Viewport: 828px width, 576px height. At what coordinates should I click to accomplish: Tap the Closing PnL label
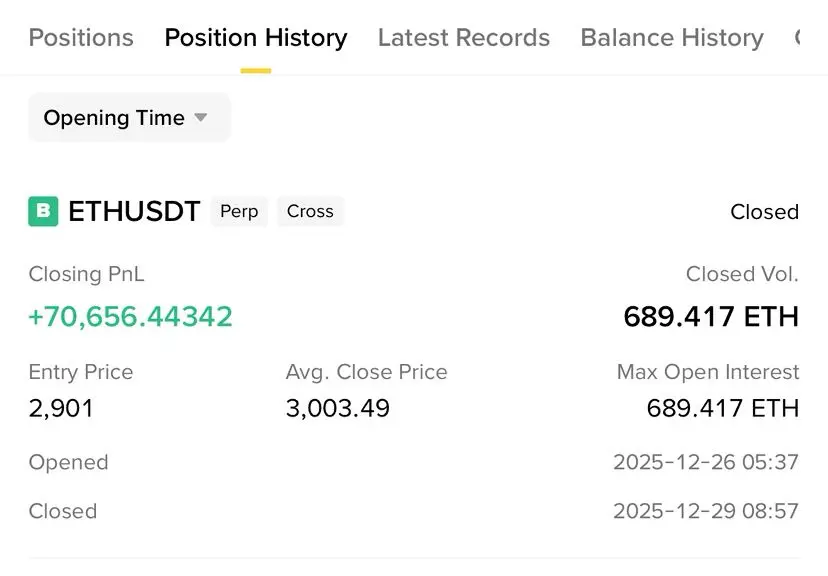87,274
